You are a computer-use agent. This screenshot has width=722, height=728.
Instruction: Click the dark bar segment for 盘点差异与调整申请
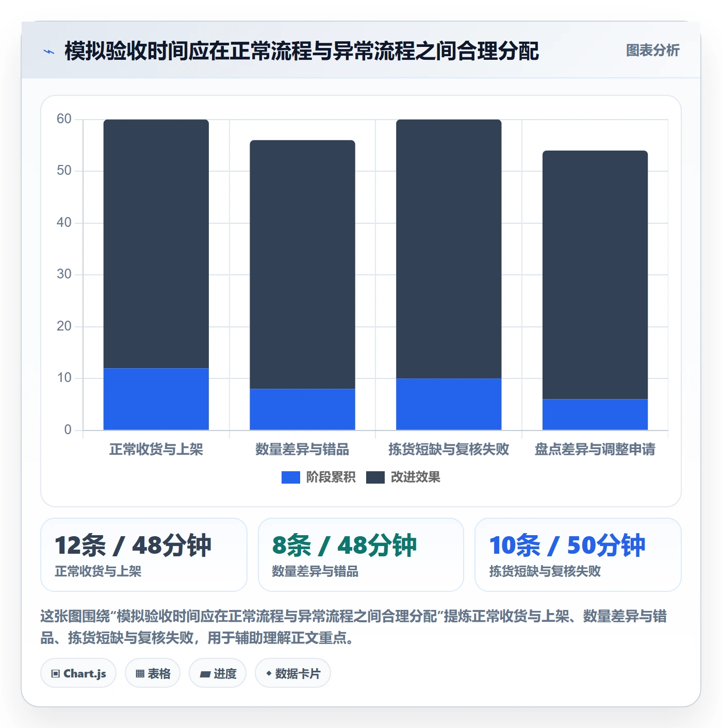pos(595,275)
